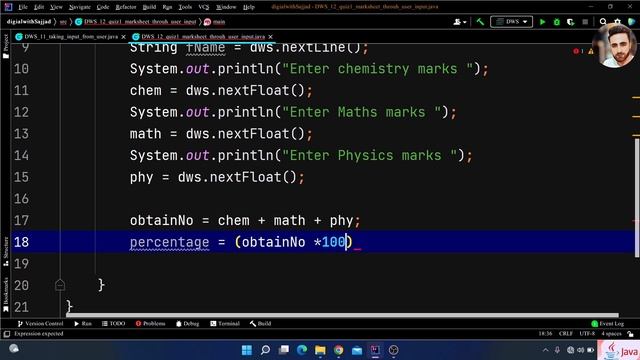Run the DWS configuration
This screenshot has height=360, width=640.
[542, 22]
